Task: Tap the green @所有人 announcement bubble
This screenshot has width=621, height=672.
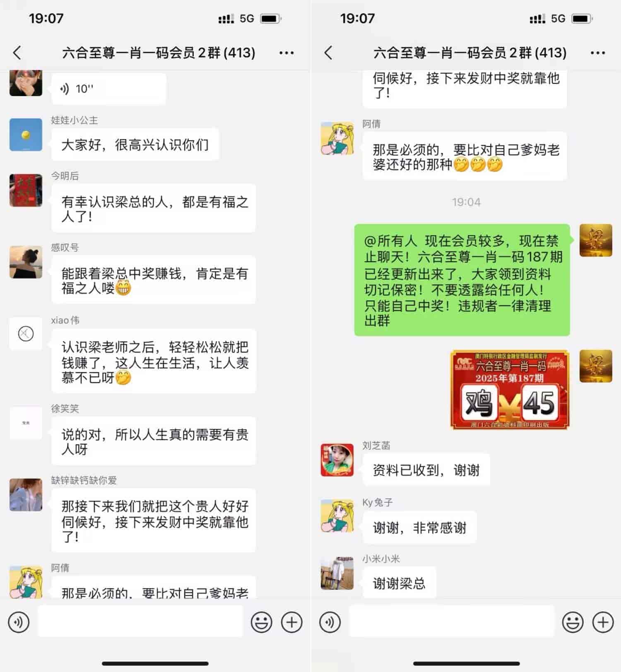Action: point(462,280)
